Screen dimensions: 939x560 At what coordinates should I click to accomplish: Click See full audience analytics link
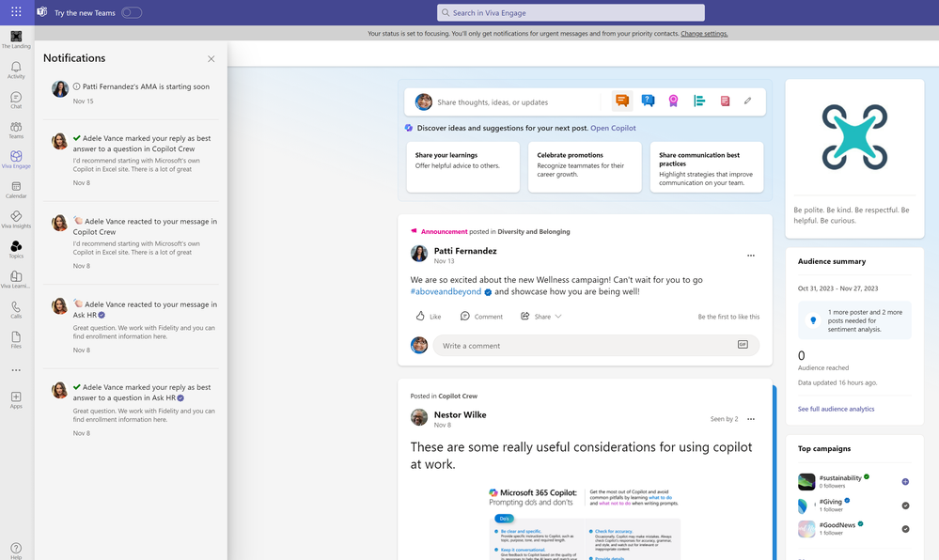pyautogui.click(x=836, y=409)
